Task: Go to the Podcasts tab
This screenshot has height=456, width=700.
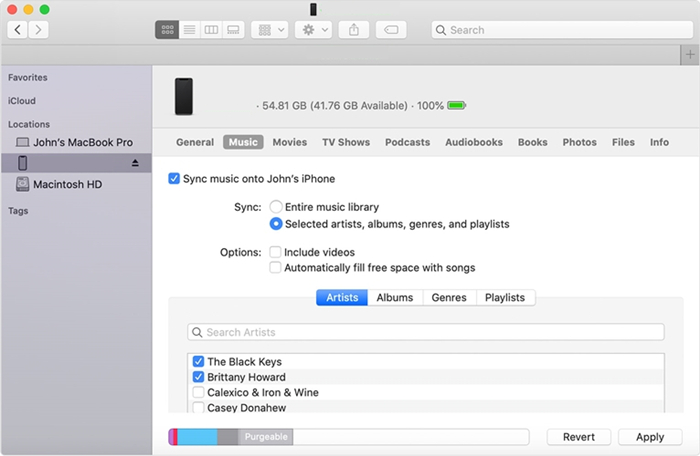Action: [408, 142]
